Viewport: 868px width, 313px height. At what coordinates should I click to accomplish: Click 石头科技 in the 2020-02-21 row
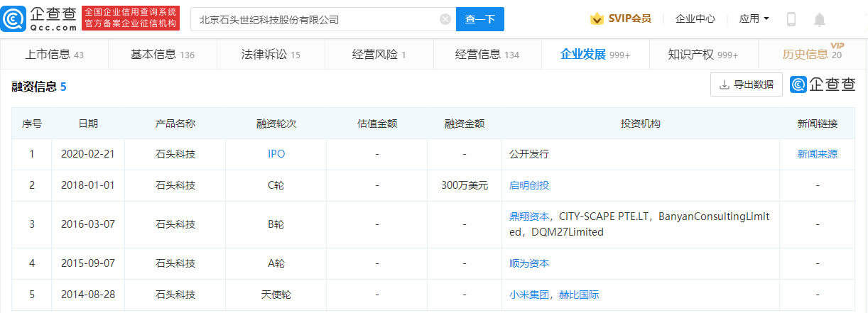pos(175,154)
